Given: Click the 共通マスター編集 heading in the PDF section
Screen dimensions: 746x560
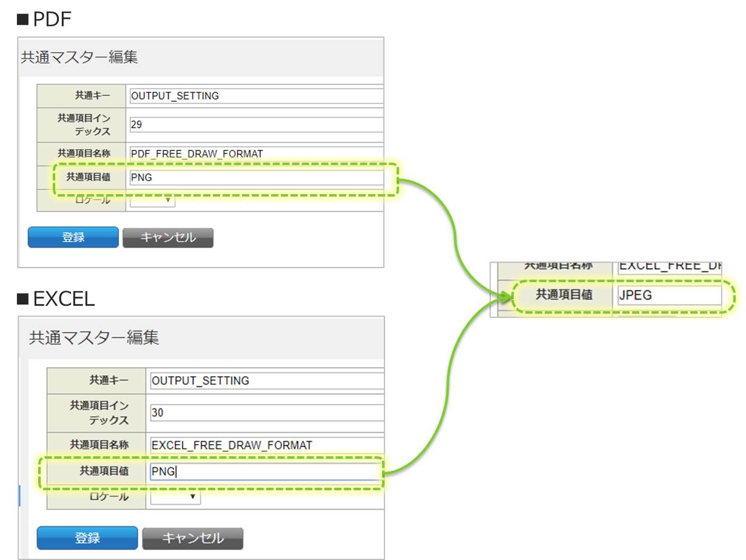Looking at the screenshot, I should point(79,58).
